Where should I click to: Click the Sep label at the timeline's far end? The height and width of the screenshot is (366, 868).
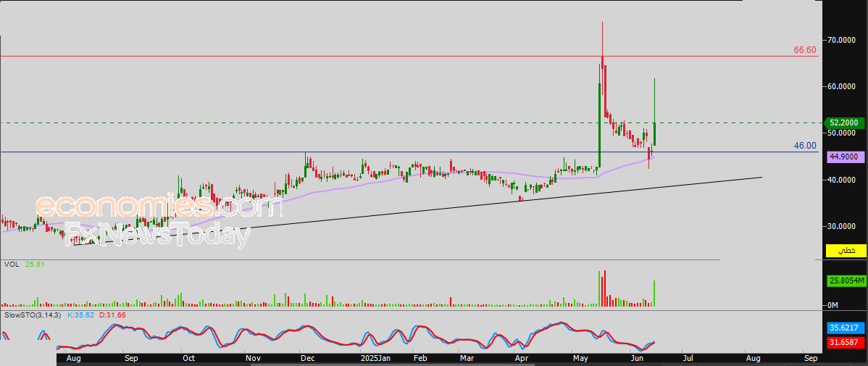point(811,358)
